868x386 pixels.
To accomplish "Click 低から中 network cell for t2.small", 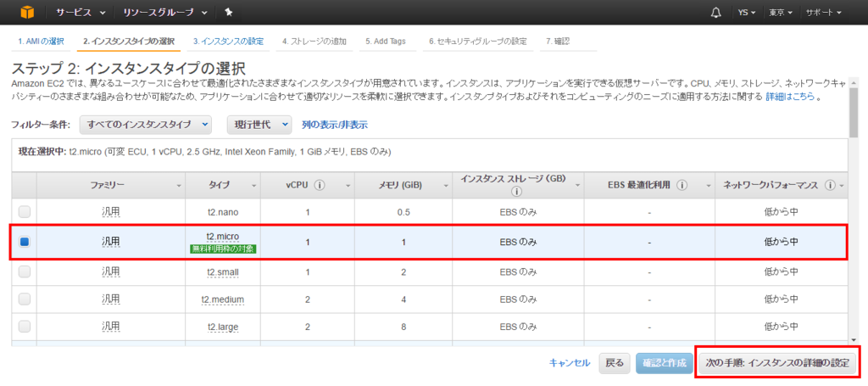I will [781, 272].
